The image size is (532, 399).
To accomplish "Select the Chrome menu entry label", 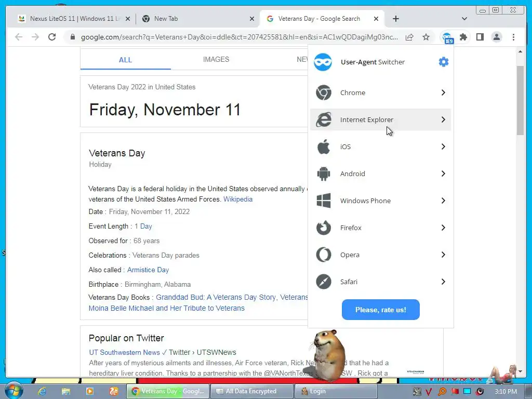I will click(353, 92).
